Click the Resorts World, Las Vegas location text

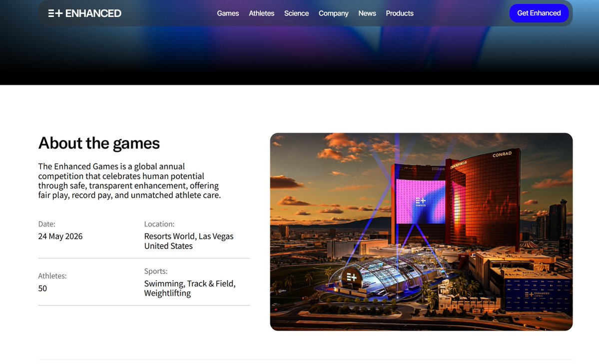tap(189, 241)
